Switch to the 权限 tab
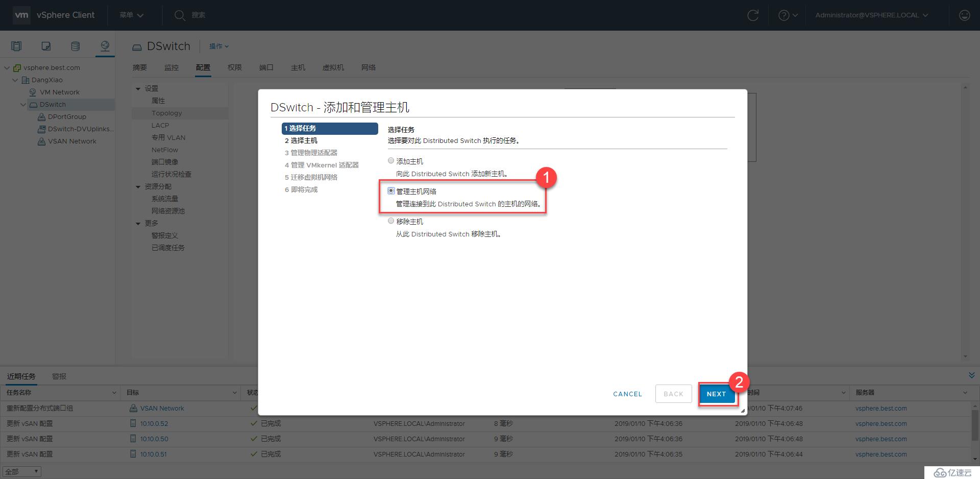The image size is (980, 479). [235, 67]
